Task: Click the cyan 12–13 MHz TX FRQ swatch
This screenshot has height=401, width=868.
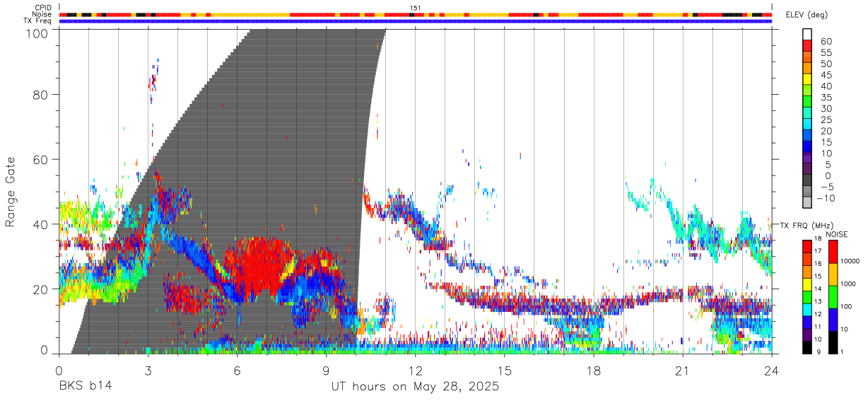Action: 807,309
